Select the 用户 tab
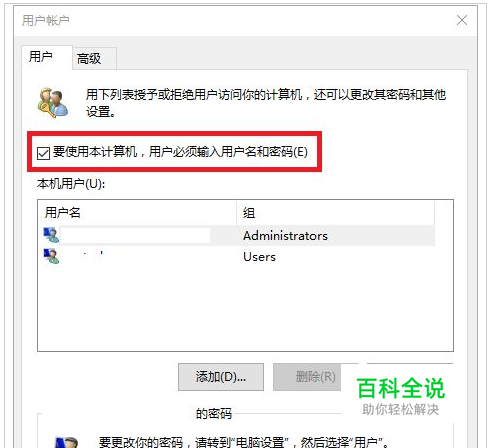Image resolution: width=488 pixels, height=448 pixels. (41, 57)
